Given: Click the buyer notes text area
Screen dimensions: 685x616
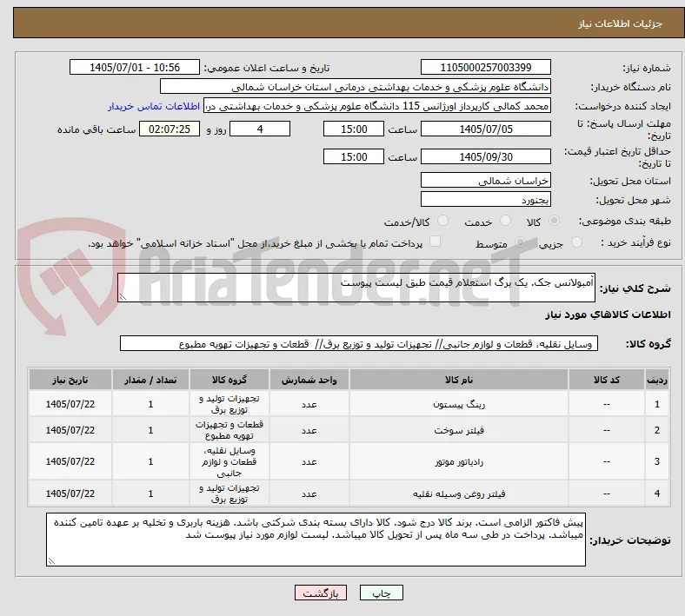Looking at the screenshot, I should (316, 540).
